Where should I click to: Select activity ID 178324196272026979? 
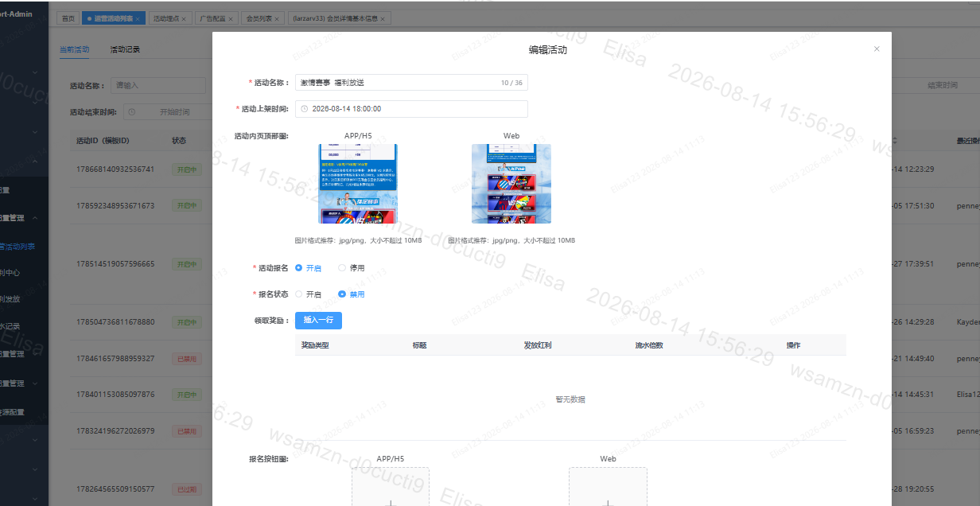coord(115,431)
